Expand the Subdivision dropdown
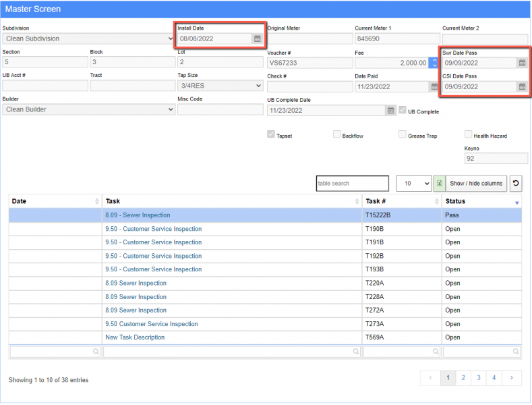The image size is (532, 405). (x=88, y=39)
